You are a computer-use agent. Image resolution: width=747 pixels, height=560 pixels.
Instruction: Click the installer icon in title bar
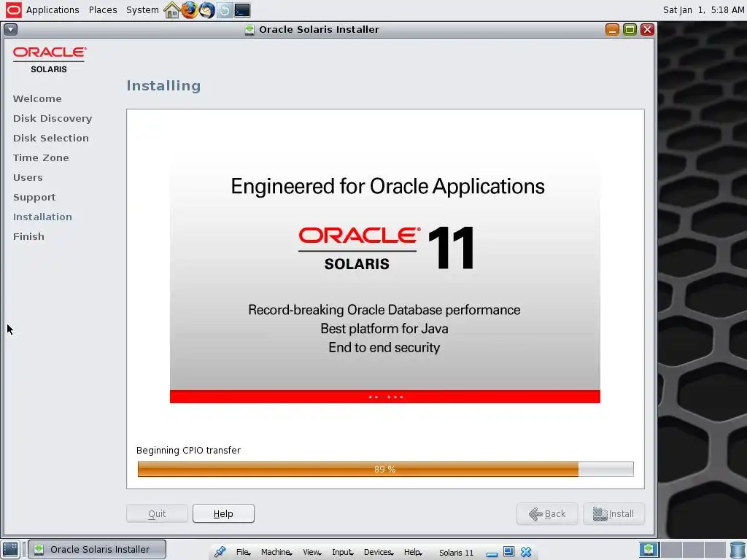249,29
